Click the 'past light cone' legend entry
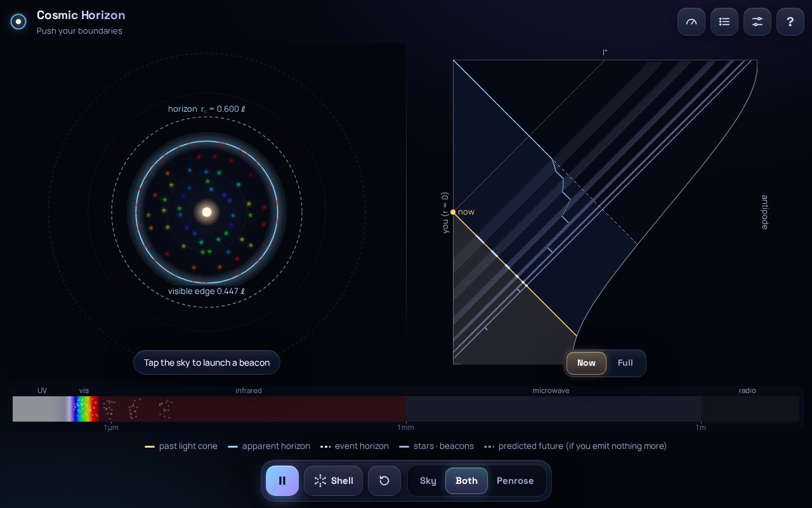 [x=181, y=446]
